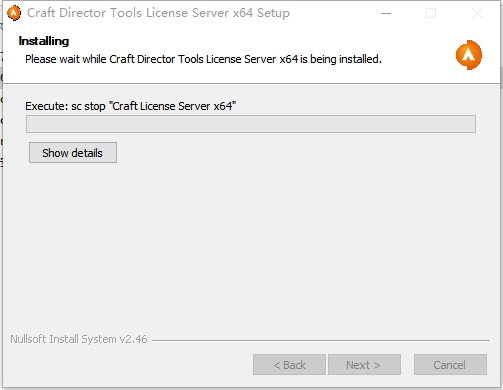
Task: Click the empty gray area below Show details
Action: click(250, 247)
